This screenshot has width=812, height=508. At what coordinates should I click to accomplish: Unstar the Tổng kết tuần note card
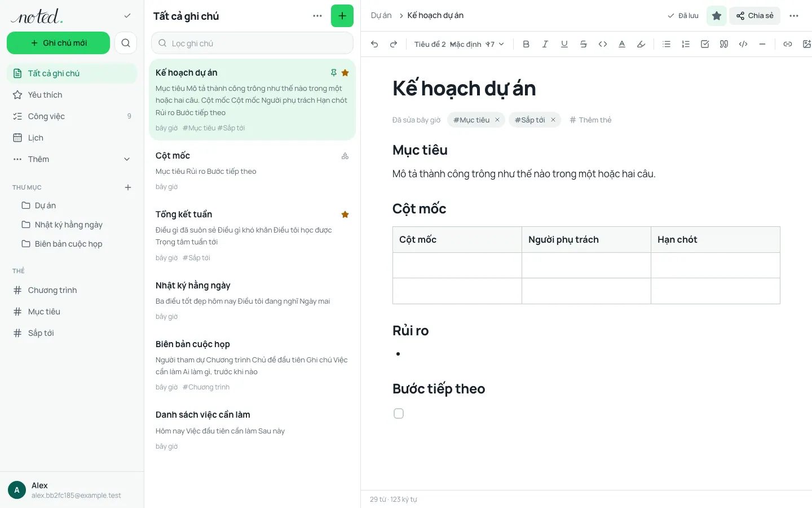(345, 214)
